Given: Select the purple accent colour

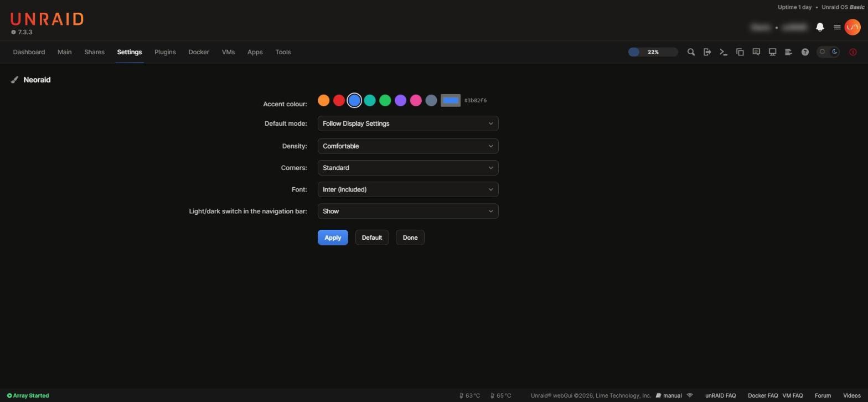Looking at the screenshot, I should pyautogui.click(x=400, y=100).
